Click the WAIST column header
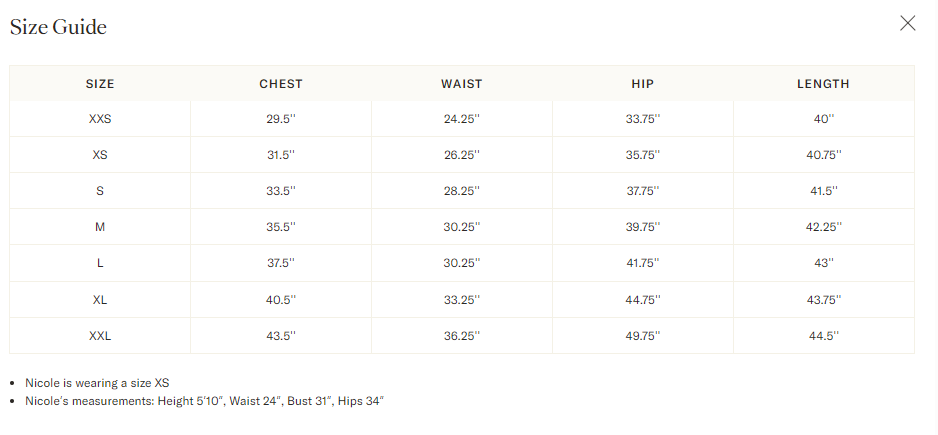938x435 pixels. [x=462, y=84]
